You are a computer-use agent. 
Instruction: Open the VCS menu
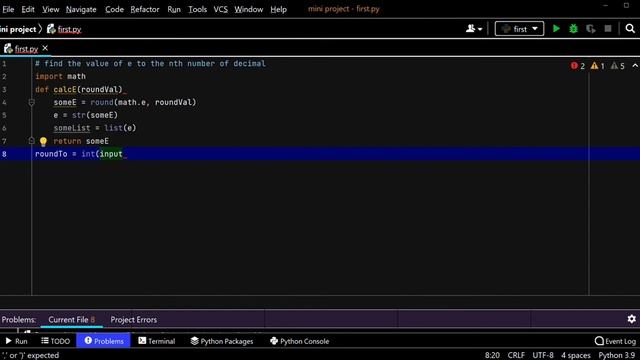pos(220,9)
